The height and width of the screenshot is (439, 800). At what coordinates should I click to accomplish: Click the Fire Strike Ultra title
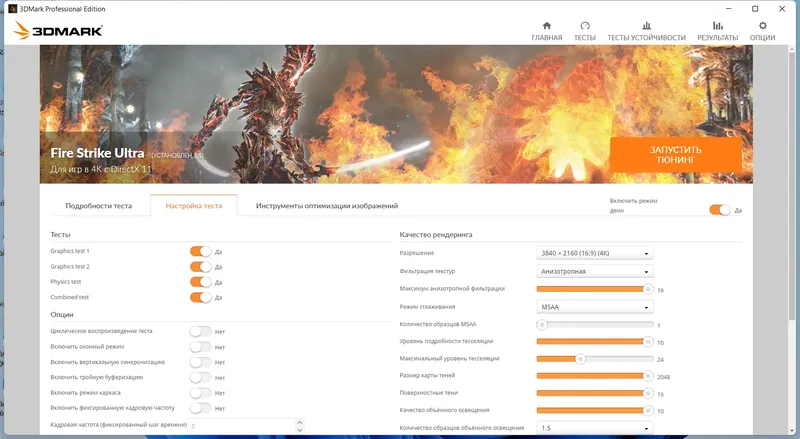pos(97,153)
